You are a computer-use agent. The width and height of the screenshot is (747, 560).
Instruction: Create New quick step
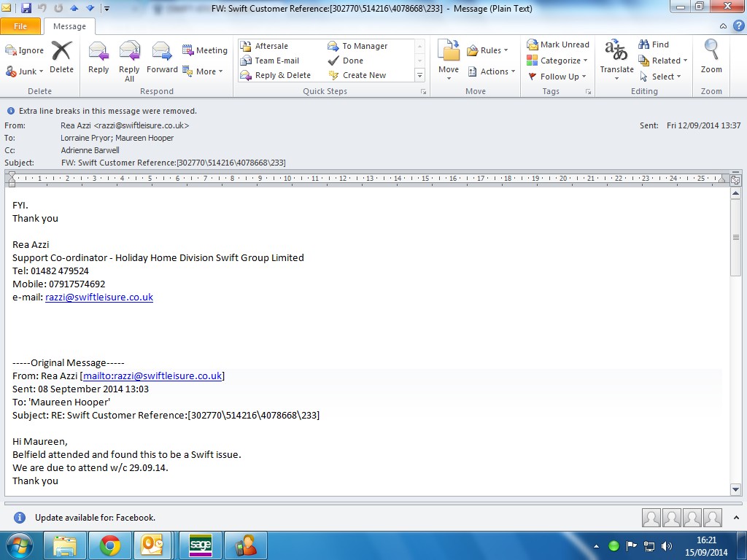pos(357,75)
